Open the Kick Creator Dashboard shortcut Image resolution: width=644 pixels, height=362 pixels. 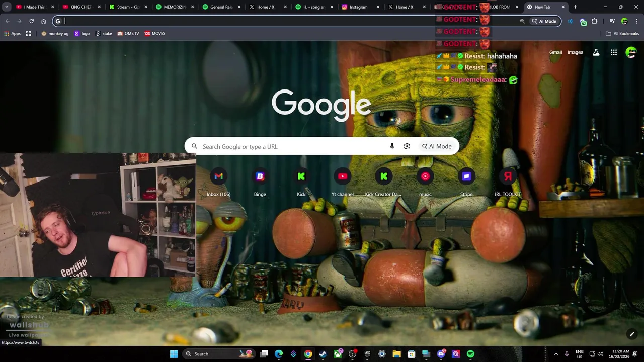click(384, 182)
